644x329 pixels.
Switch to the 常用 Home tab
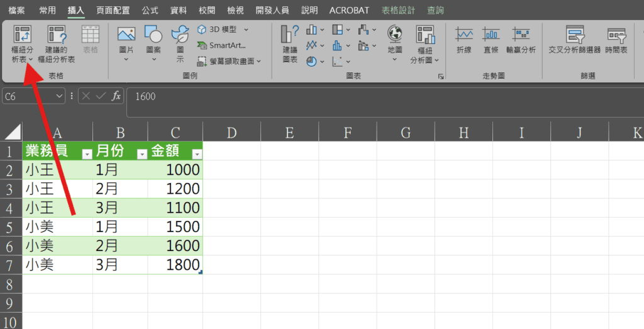coord(47,10)
